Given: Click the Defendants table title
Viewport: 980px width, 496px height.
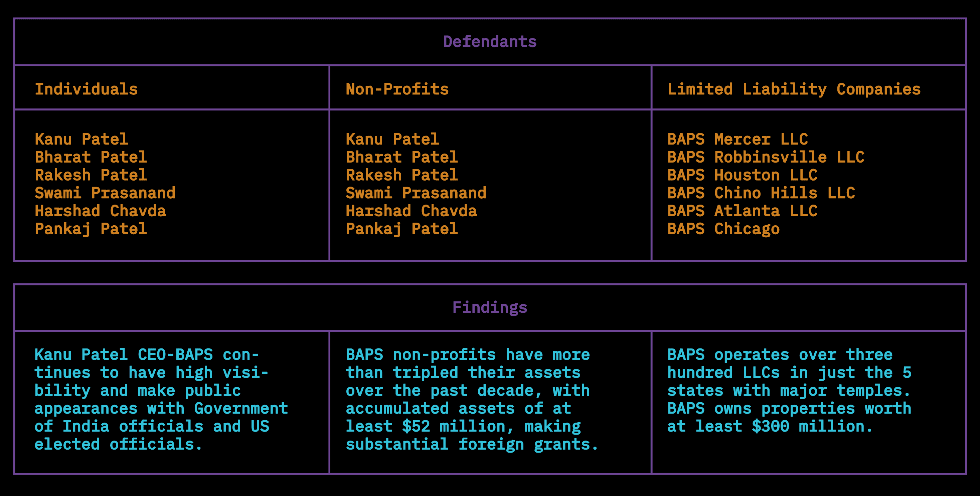Looking at the screenshot, I should click(490, 41).
